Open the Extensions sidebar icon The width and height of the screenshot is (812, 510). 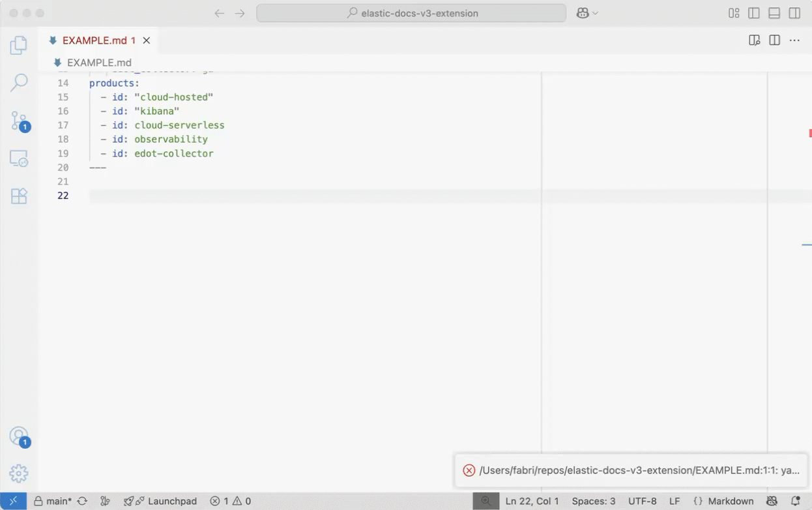pyautogui.click(x=18, y=196)
